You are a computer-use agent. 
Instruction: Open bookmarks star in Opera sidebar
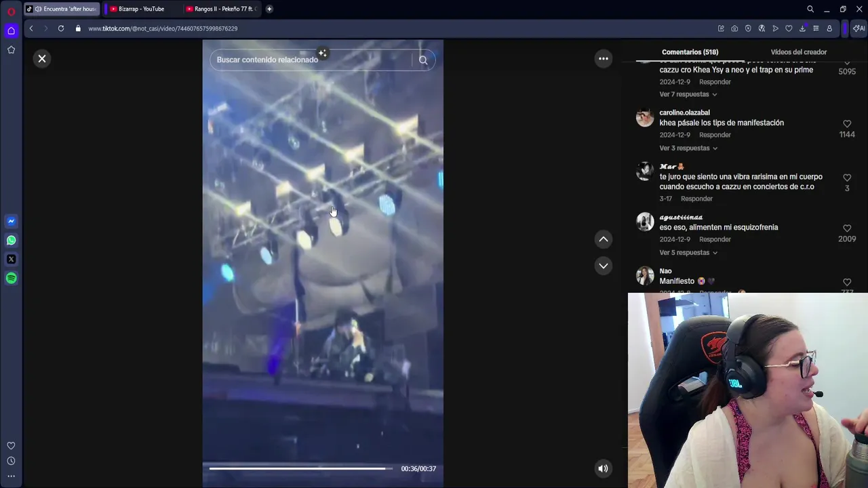point(11,49)
